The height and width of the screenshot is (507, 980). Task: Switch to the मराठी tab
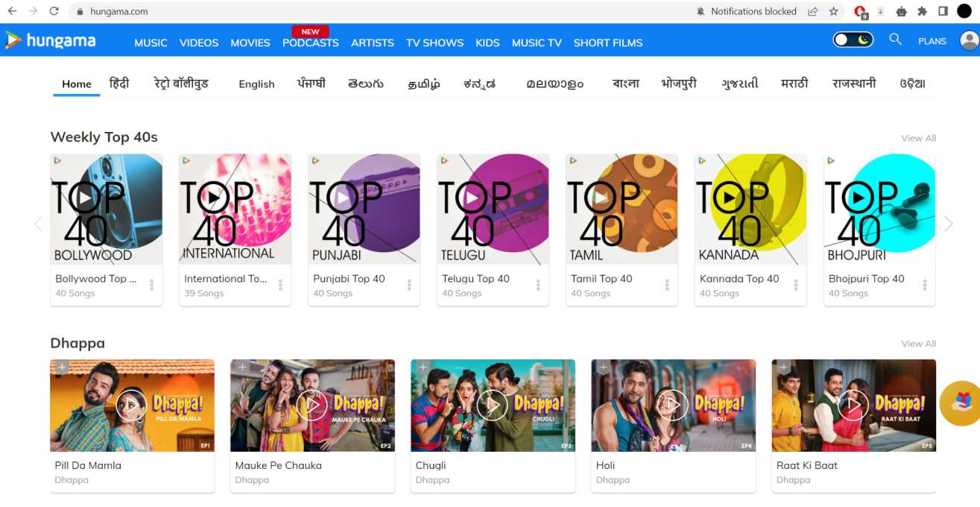tap(794, 84)
